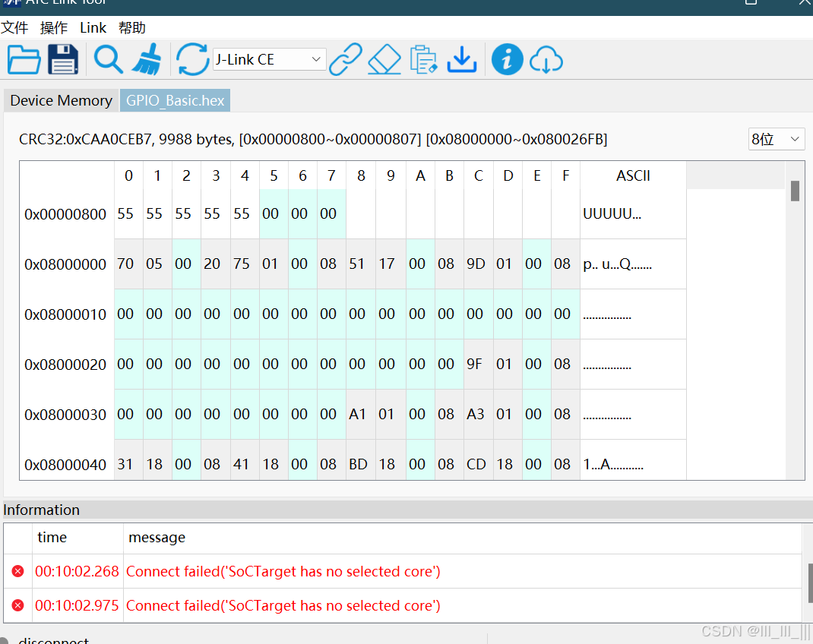Viewport: 813px width, 644px height.
Task: Click the download to device icon
Action: click(461, 59)
